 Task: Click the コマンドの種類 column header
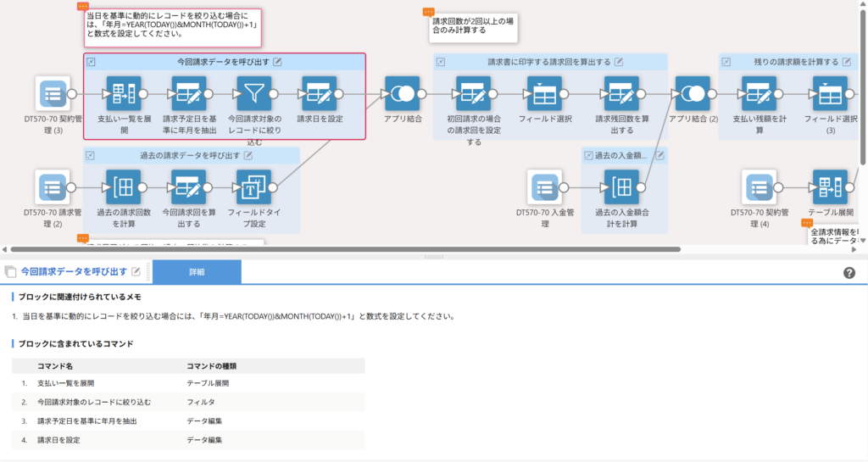211,365
